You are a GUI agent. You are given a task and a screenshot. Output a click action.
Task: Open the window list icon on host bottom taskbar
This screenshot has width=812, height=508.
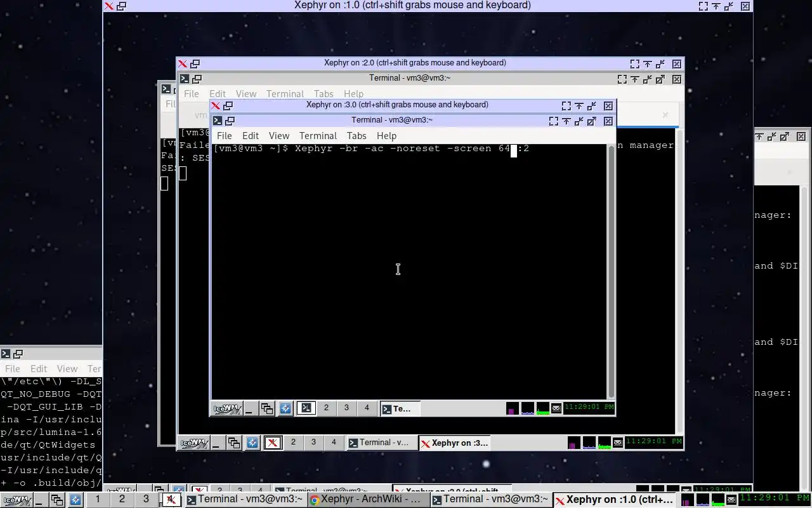click(56, 500)
